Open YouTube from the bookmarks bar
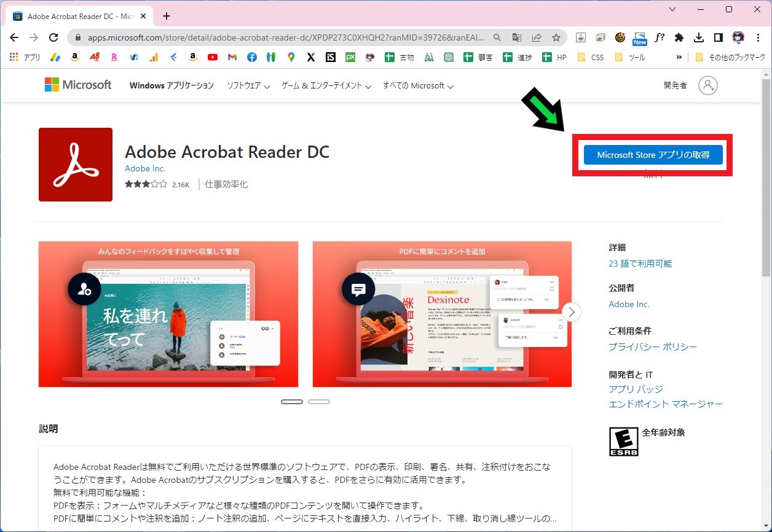 click(212, 57)
